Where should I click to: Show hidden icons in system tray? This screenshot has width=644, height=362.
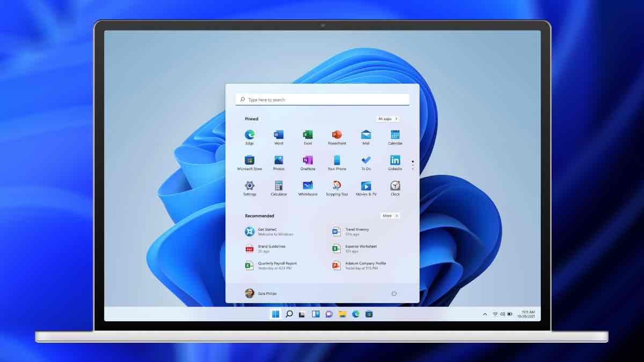click(485, 314)
